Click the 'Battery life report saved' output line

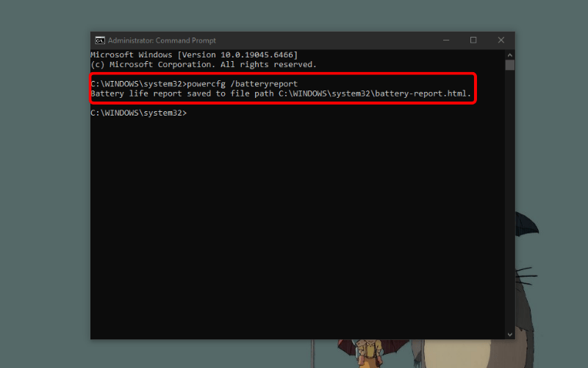[184, 94]
